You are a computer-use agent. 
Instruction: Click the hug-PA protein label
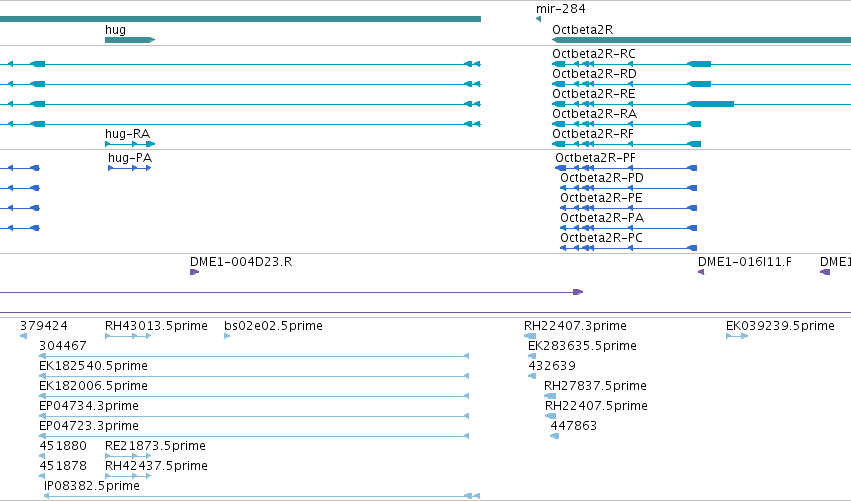tap(130, 158)
